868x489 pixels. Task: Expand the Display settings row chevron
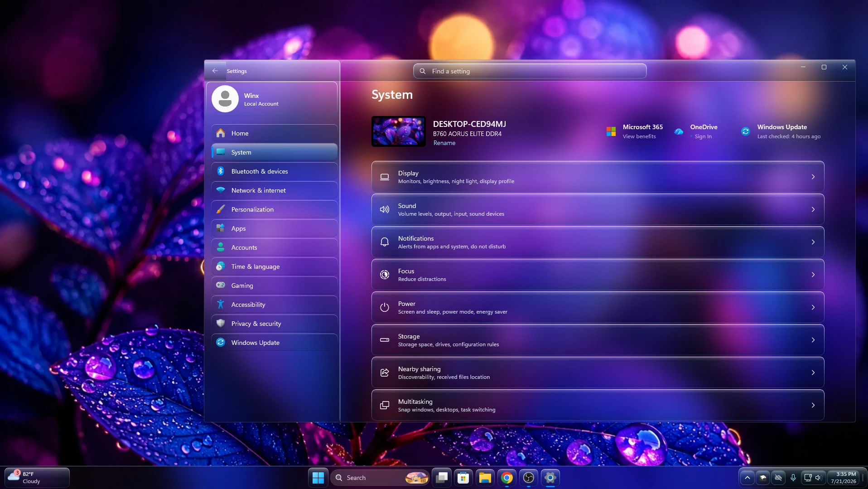(x=813, y=177)
